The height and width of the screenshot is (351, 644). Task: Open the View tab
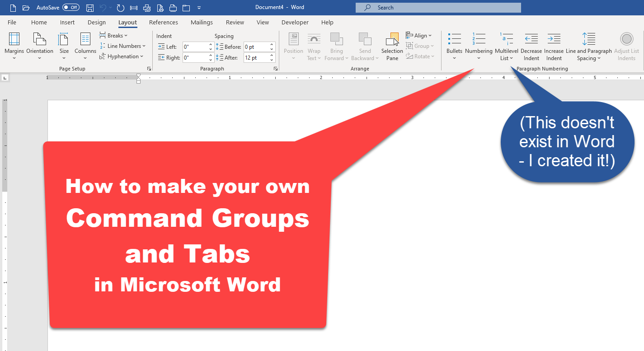tap(263, 22)
